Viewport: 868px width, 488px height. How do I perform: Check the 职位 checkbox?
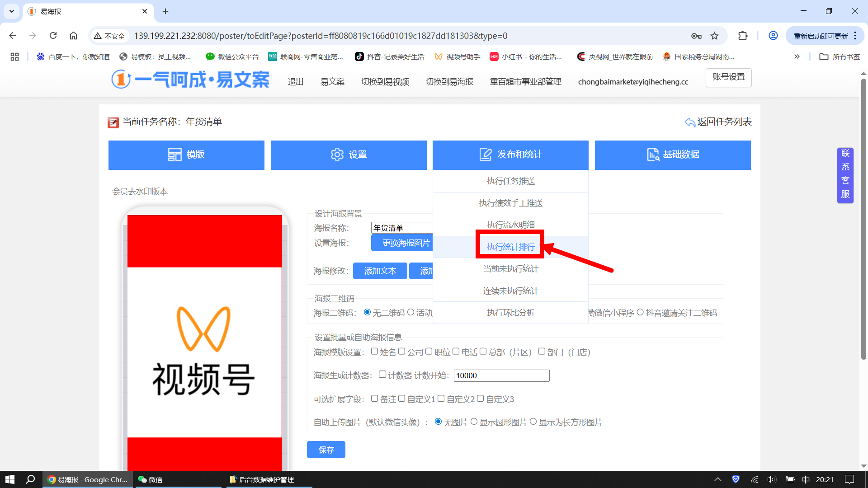[429, 352]
